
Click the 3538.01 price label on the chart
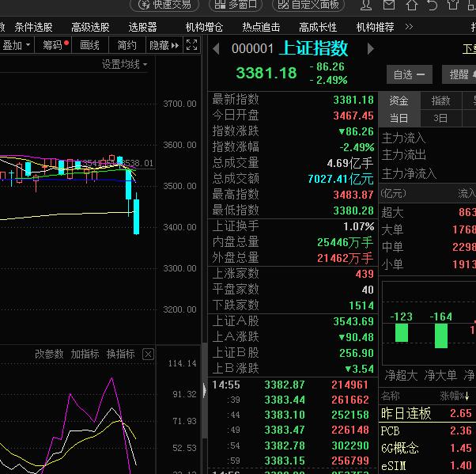[138, 163]
